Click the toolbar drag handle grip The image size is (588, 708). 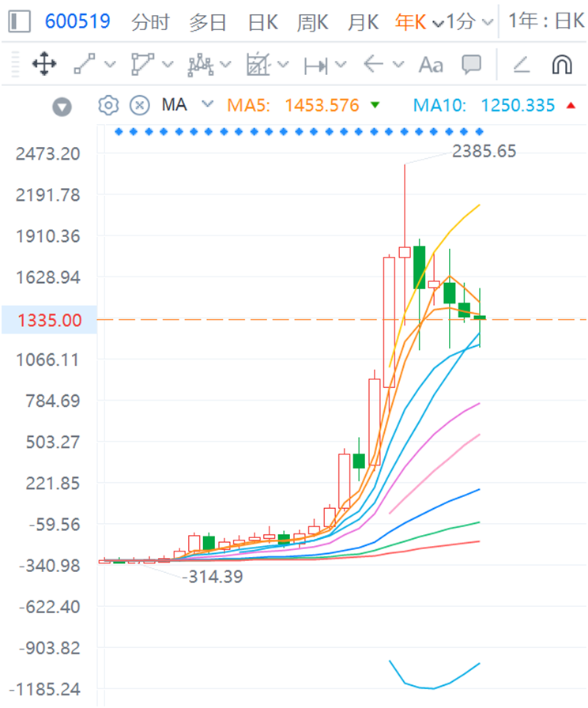click(x=15, y=65)
